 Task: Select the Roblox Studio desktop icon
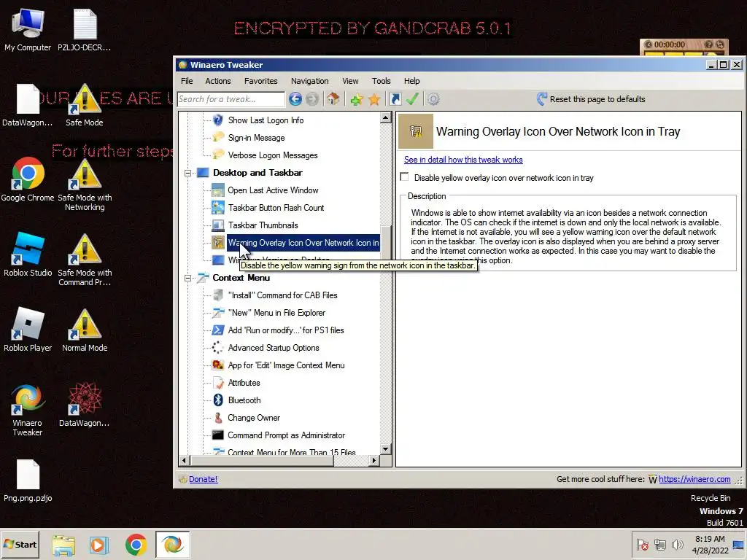pos(28,254)
